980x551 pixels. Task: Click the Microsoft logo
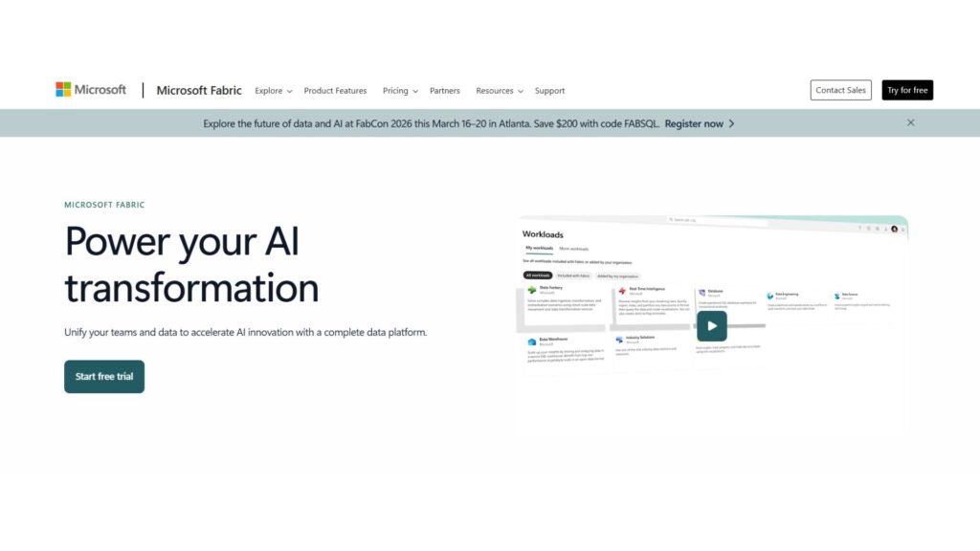click(x=91, y=90)
